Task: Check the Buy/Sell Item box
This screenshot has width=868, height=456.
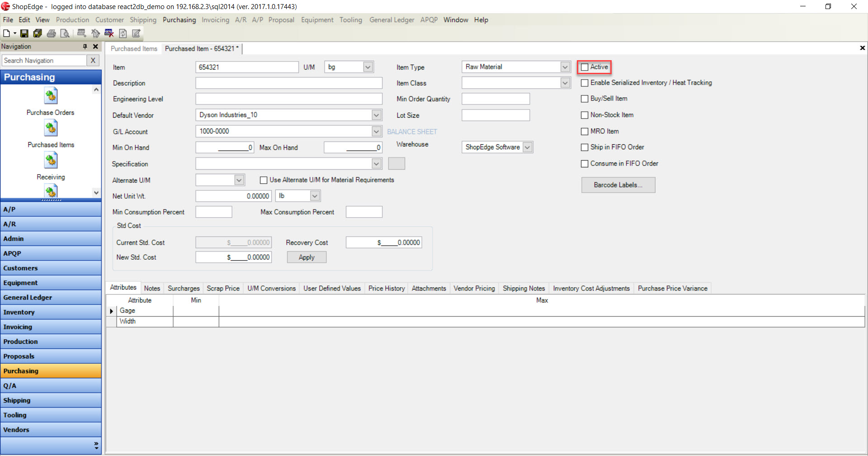Action: pos(585,99)
